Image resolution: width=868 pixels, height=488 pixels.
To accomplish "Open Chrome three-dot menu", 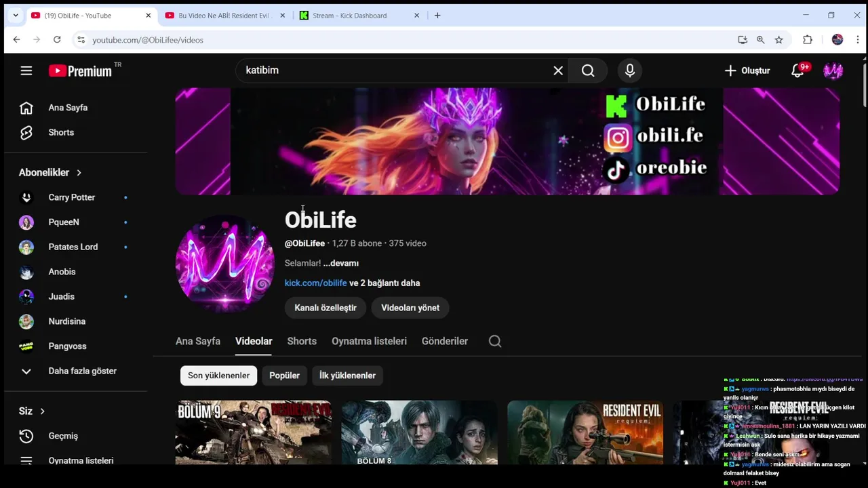I will (x=856, y=40).
